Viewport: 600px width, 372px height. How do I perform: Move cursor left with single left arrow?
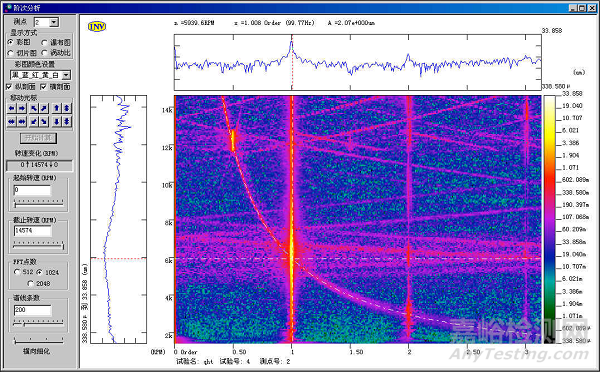(11, 108)
